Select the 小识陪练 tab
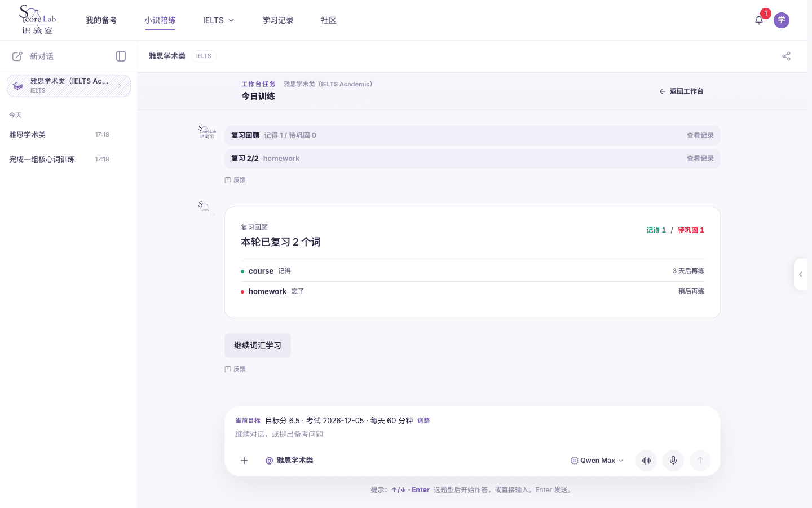Viewport: 812px width, 508px height. [x=160, y=20]
